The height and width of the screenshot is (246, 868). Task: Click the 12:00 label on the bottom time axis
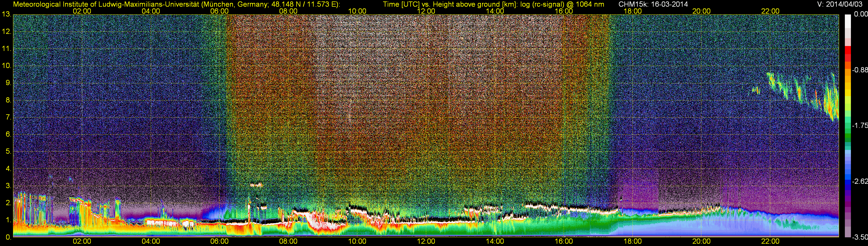tap(426, 241)
